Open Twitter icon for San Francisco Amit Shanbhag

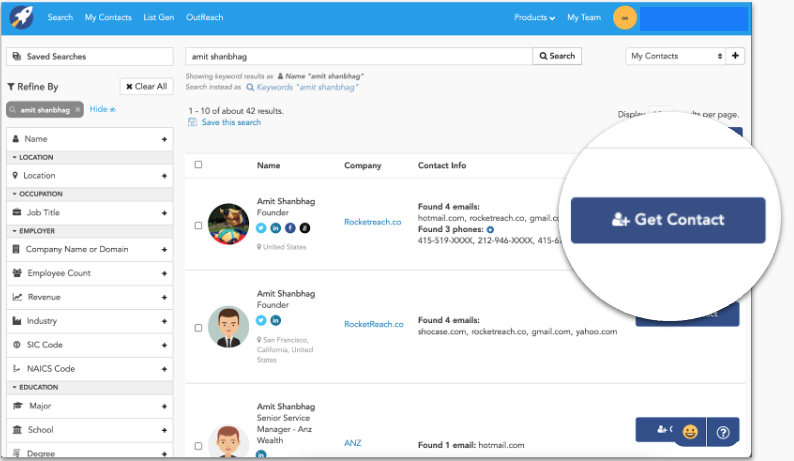pos(261,320)
